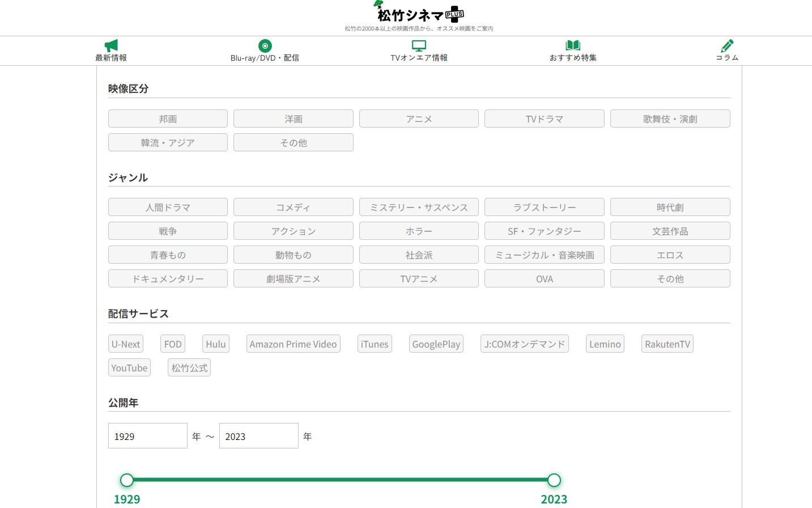Image resolution: width=812 pixels, height=508 pixels.
Task: Click the 2023 end-year slider handle
Action: pyautogui.click(x=554, y=480)
